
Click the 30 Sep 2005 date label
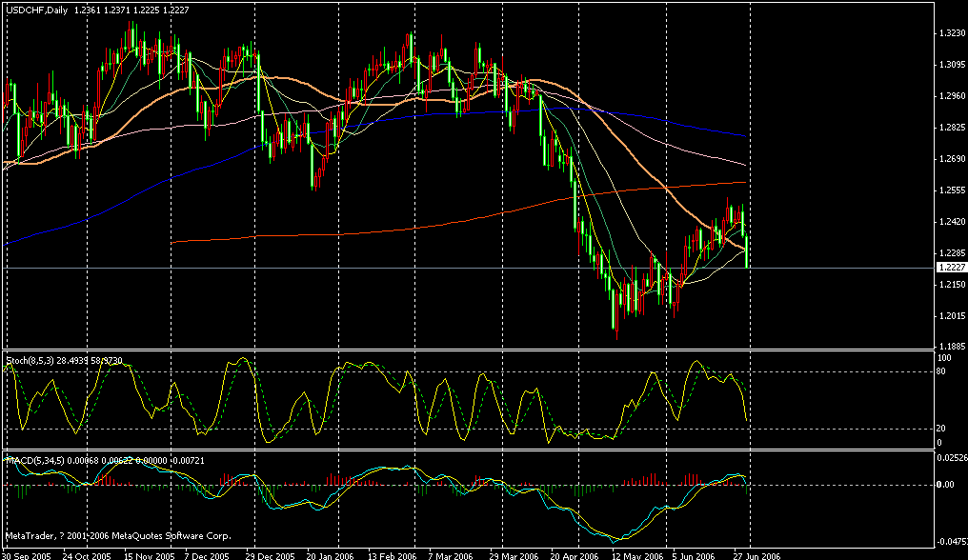(27, 555)
